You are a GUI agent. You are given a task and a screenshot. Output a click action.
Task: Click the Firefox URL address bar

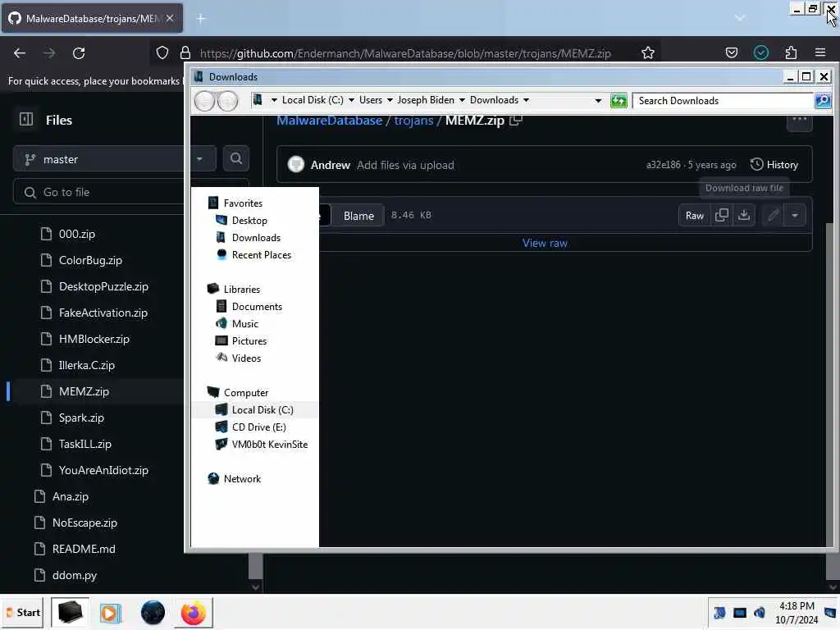point(405,53)
